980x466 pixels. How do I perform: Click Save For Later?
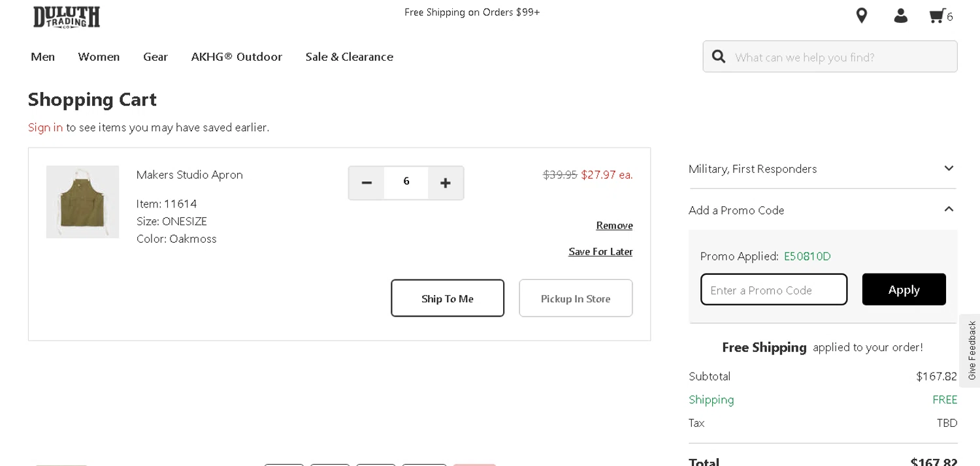[600, 252]
